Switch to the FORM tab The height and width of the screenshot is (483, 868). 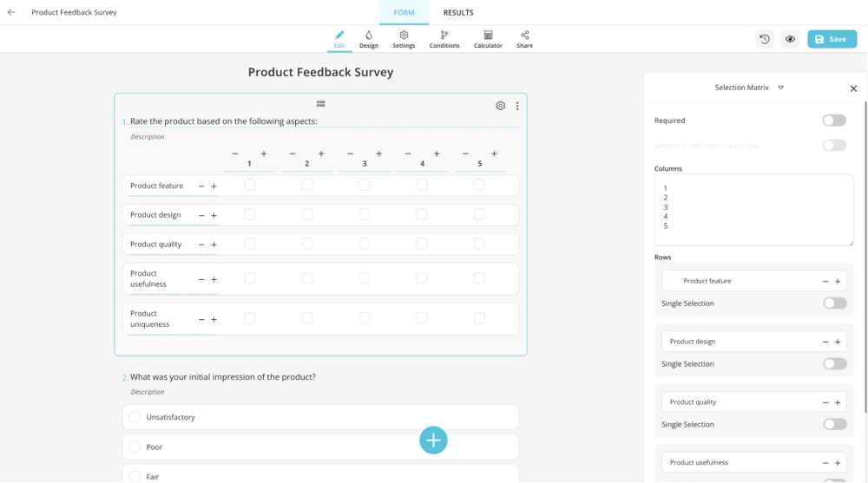point(404,13)
